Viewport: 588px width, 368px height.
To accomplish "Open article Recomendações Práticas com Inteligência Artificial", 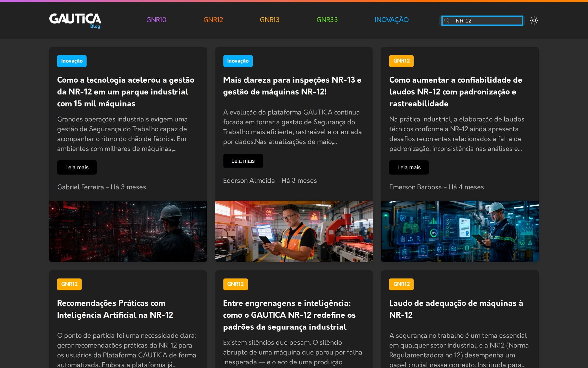I will click(115, 309).
